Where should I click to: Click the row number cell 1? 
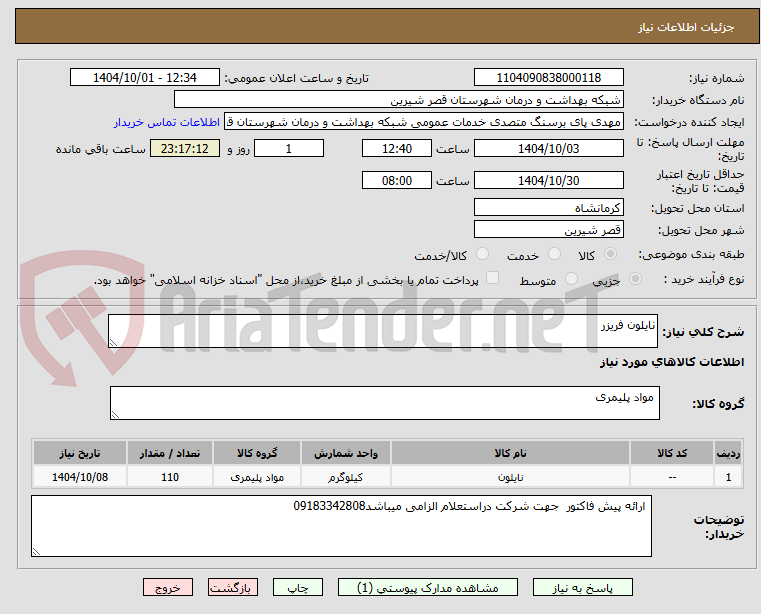(x=728, y=478)
